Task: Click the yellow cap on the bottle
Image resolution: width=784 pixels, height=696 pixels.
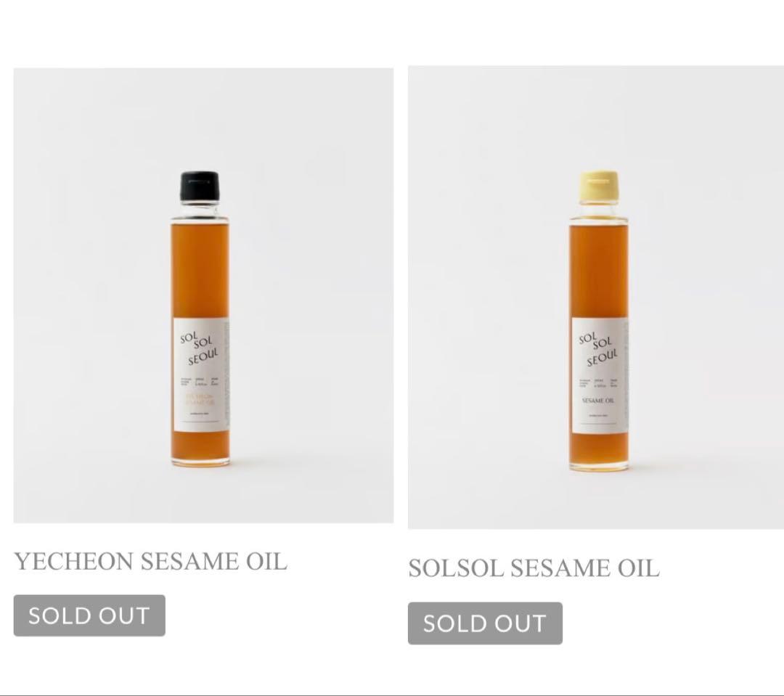Action: pos(599,186)
